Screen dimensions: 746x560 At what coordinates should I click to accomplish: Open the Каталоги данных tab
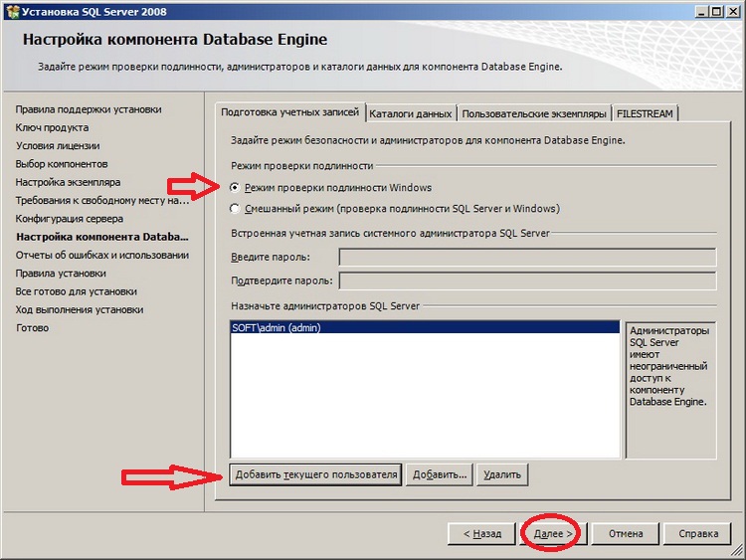(x=411, y=113)
